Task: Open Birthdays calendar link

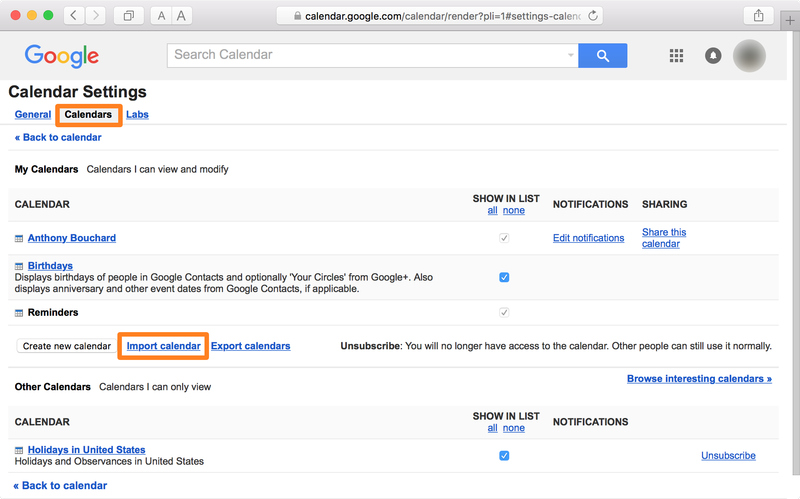Action: [x=50, y=265]
